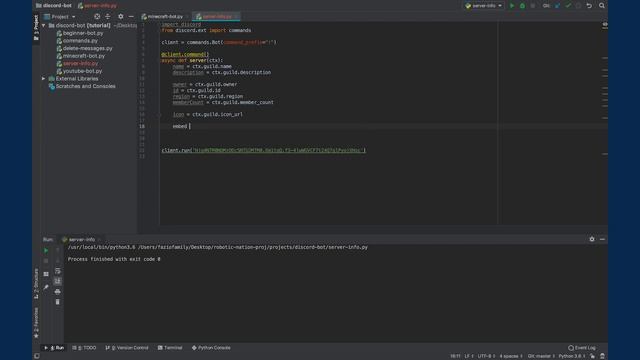Click the Git update project icon
The height and width of the screenshot is (360, 640).
(558, 6)
